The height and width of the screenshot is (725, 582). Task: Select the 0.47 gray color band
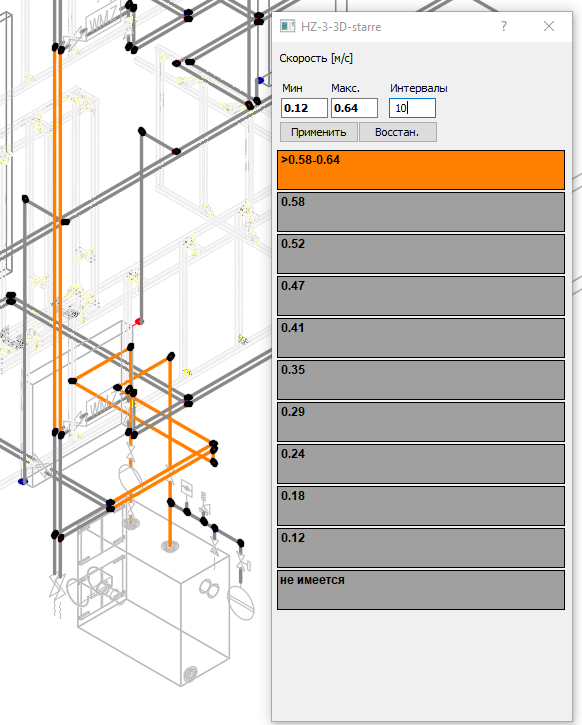[x=421, y=296]
